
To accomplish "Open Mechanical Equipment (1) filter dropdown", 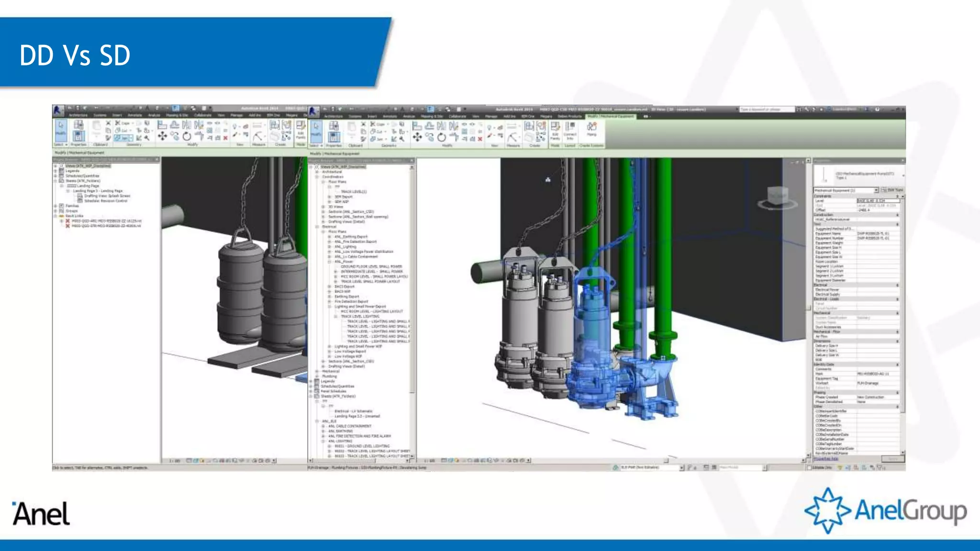I will point(876,190).
